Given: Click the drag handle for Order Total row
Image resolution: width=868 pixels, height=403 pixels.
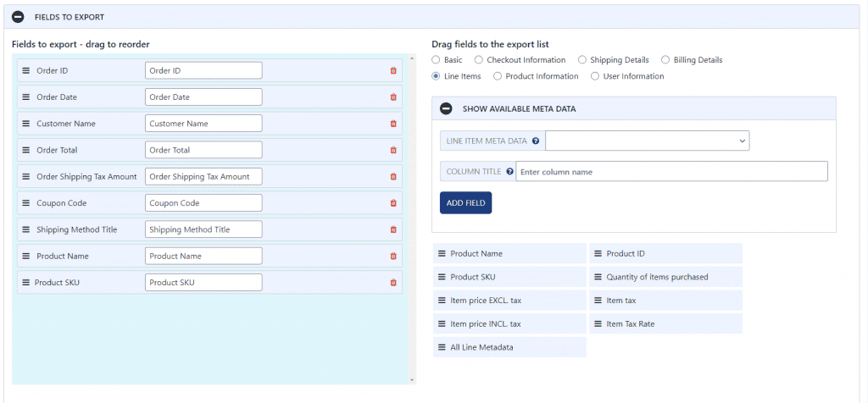Looking at the screenshot, I should click(26, 151).
